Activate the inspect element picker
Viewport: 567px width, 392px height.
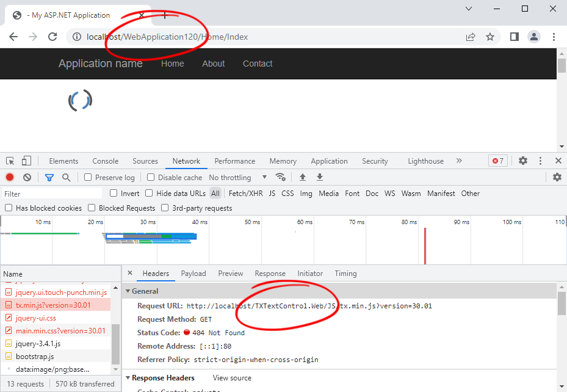click(10, 161)
